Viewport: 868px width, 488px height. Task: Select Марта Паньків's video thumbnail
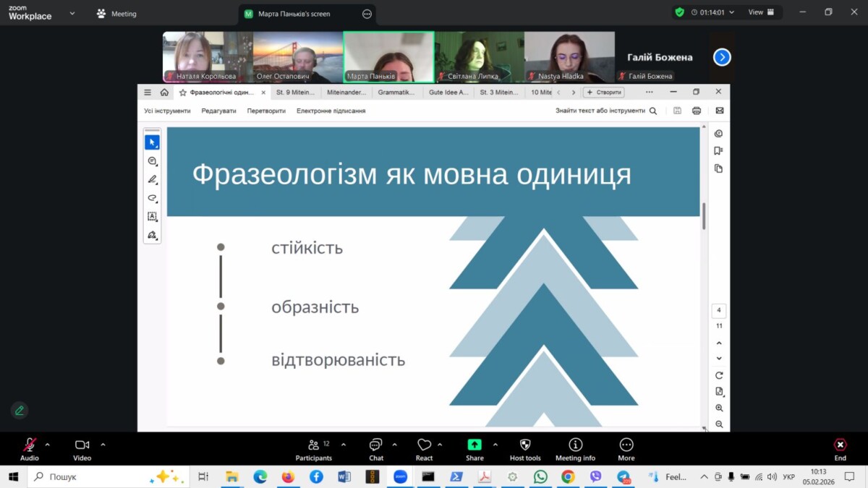(388, 57)
